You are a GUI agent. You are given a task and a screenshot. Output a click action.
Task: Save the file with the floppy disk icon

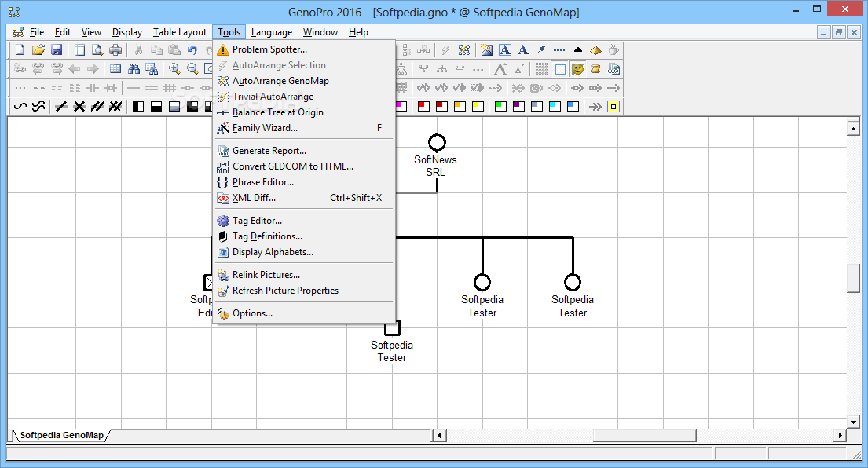click(57, 49)
